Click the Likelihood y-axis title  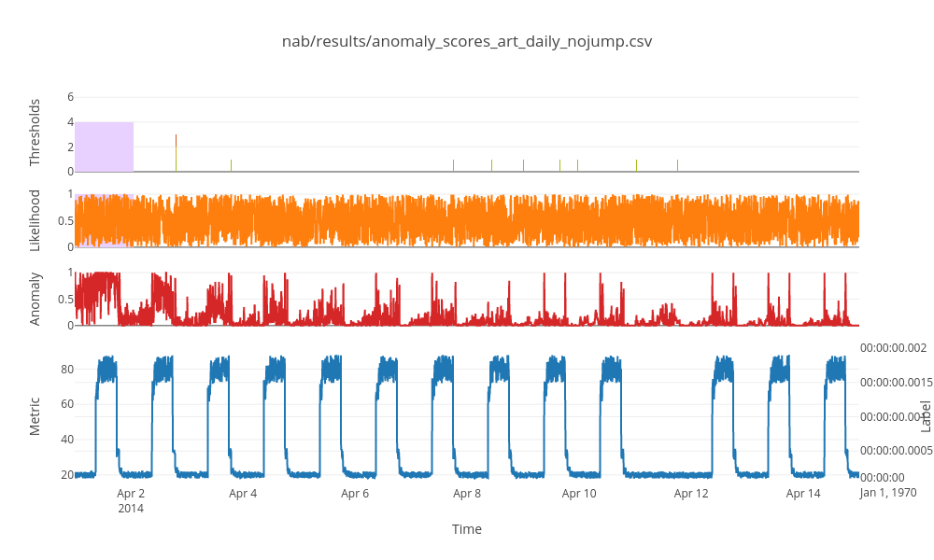click(35, 220)
